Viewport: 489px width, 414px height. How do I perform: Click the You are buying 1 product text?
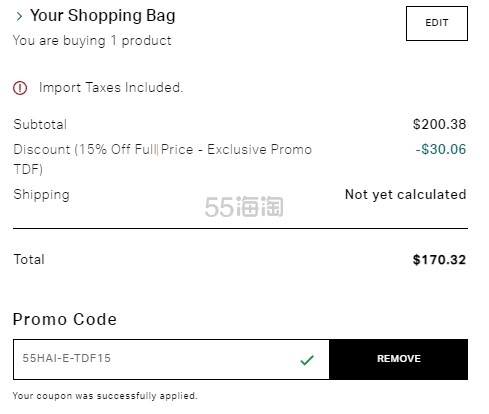(x=92, y=41)
